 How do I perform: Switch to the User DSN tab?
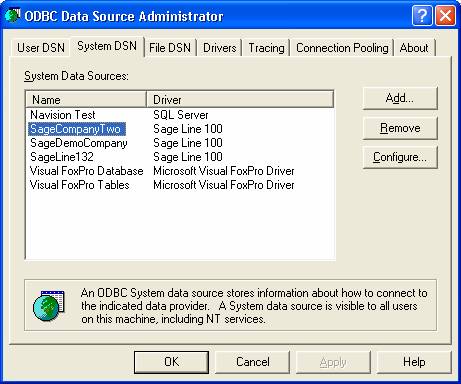[x=41, y=48]
